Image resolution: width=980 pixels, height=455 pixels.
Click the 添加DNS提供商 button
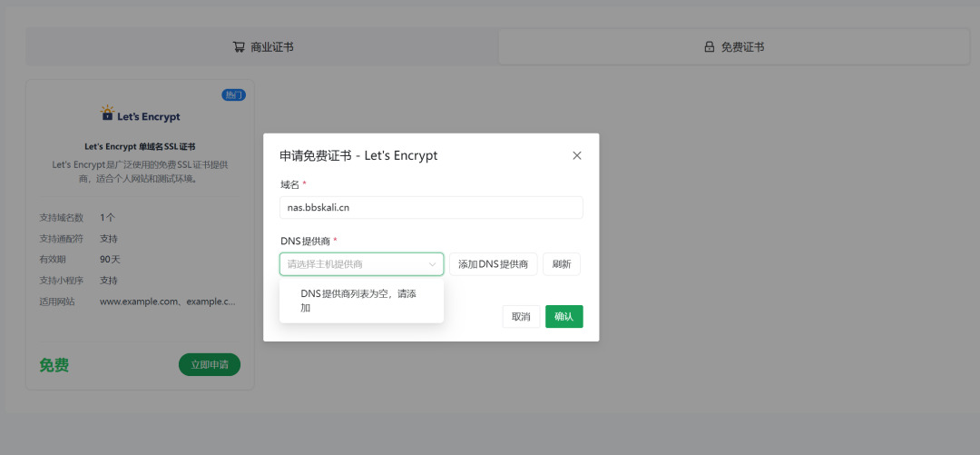click(x=493, y=264)
